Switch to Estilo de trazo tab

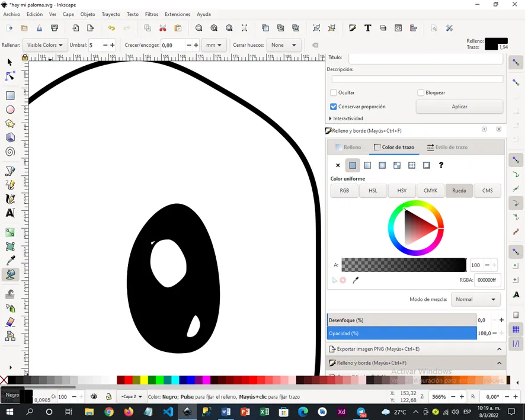point(447,147)
